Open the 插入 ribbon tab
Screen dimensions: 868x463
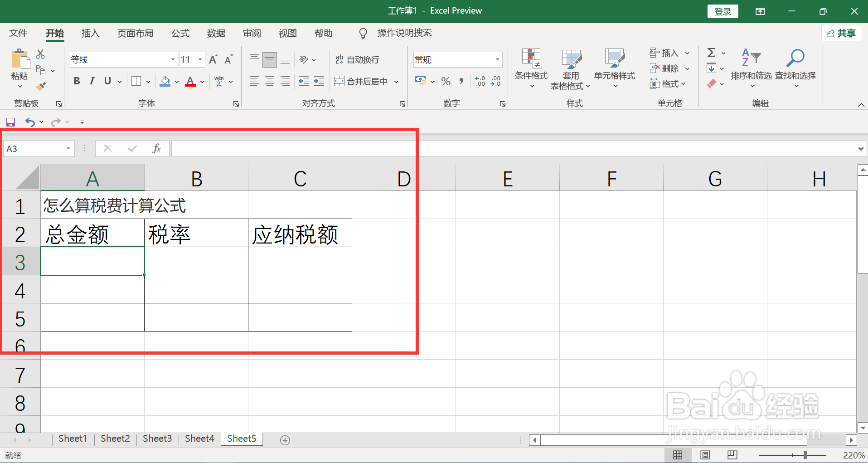click(90, 33)
